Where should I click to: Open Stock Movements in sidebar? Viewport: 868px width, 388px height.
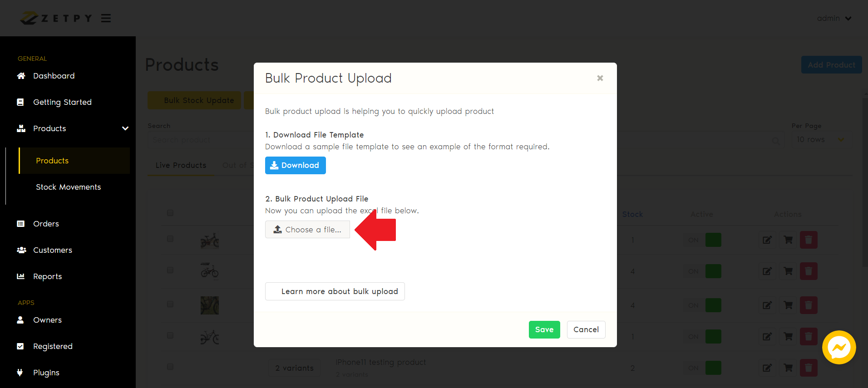[x=68, y=187]
